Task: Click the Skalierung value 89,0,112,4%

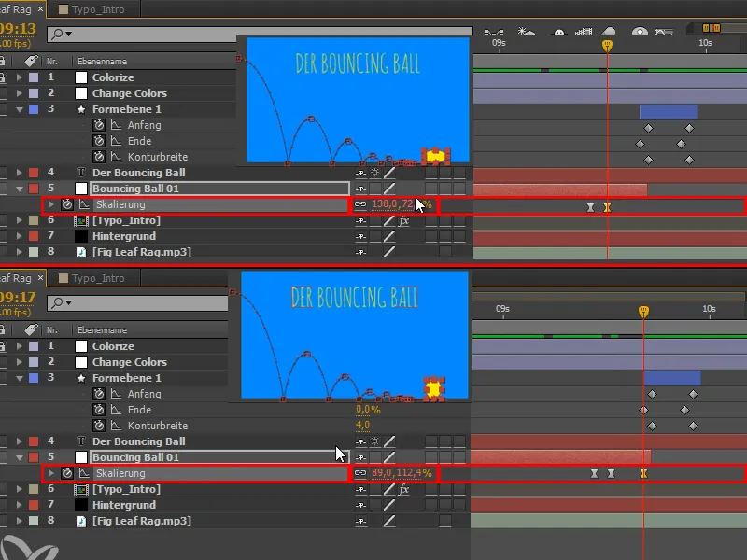Action: click(x=402, y=473)
